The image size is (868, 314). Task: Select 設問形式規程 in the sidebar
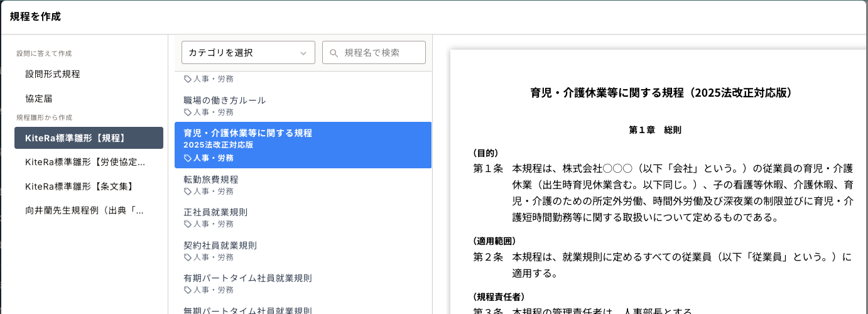click(x=53, y=74)
